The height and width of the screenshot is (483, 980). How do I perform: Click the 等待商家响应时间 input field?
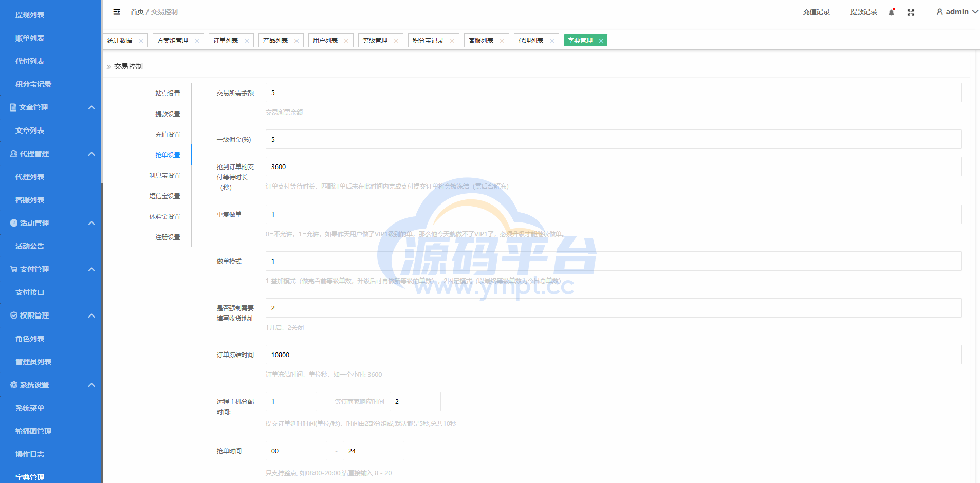click(415, 401)
